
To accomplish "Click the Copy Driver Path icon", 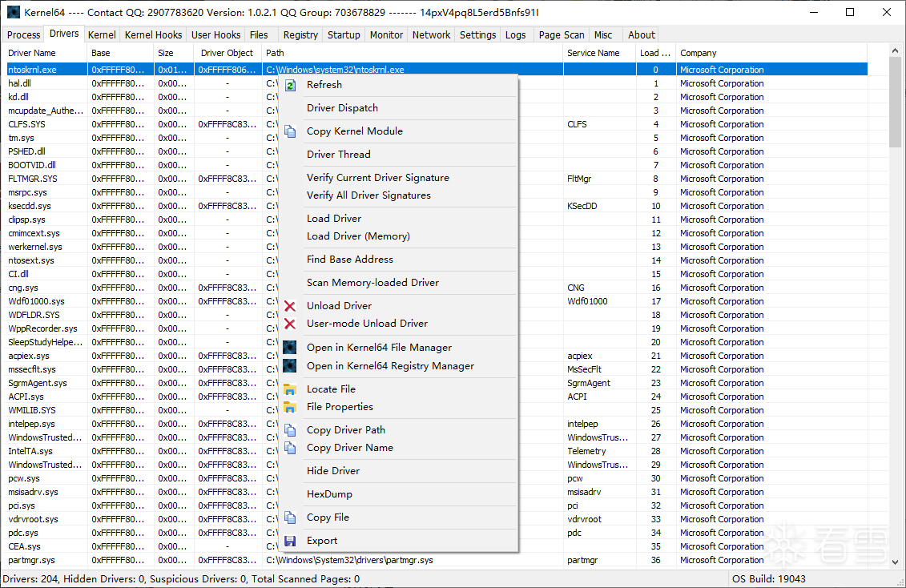I will coord(290,430).
